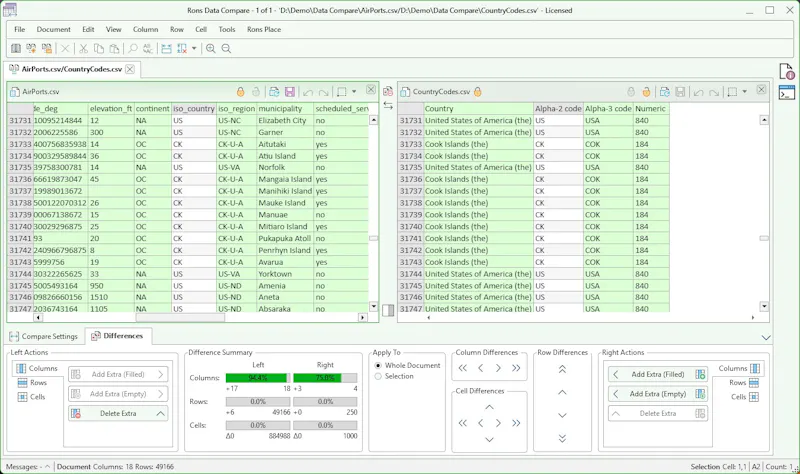Click the reload icon in CountryCodes.csv panel
Screen dimensions: 800x474
664,92
